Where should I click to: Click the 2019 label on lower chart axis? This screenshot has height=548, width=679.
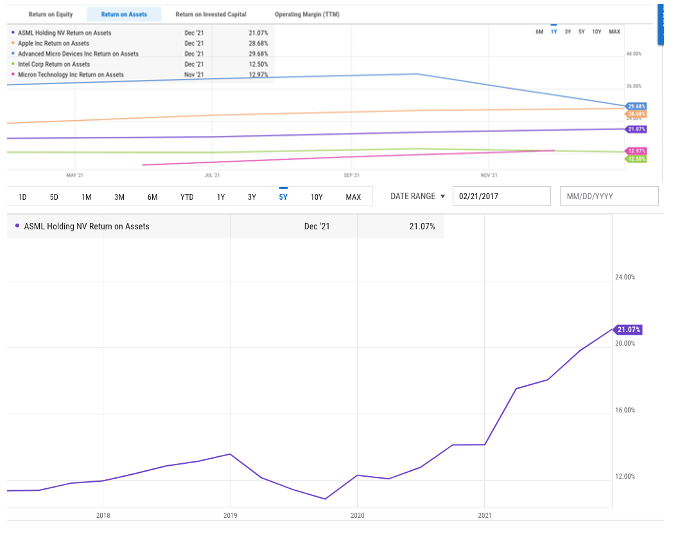[230, 516]
